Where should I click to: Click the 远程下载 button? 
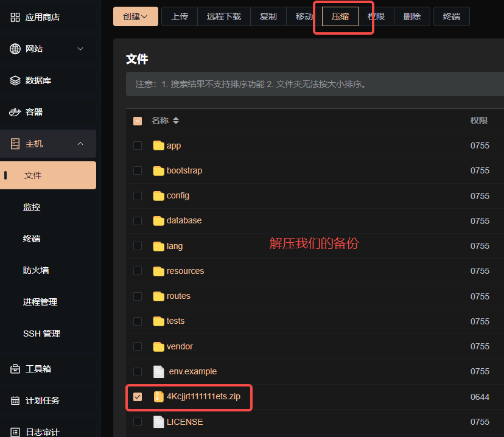[x=224, y=16]
